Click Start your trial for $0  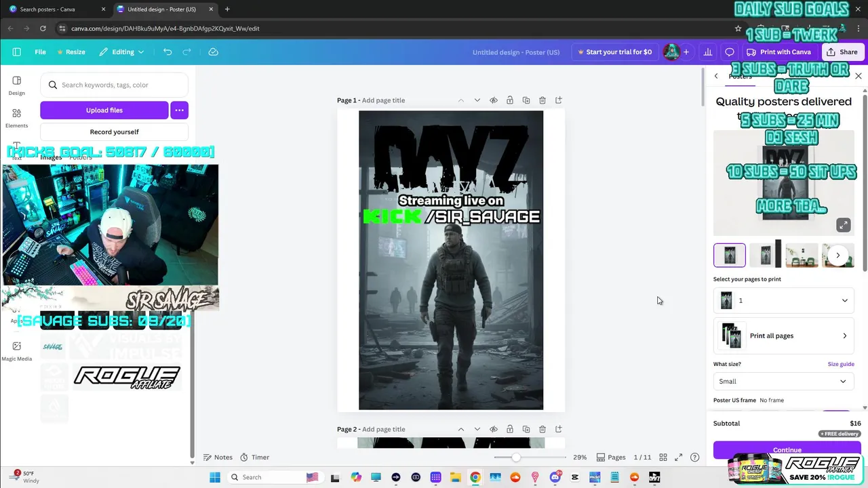click(x=614, y=52)
